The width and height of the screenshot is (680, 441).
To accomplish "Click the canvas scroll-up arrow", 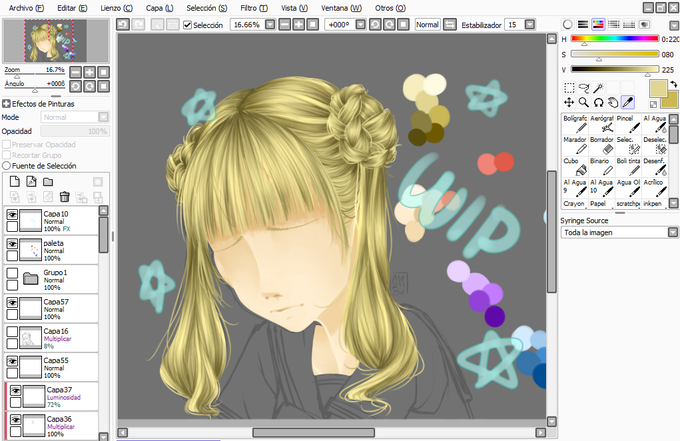I will click(x=552, y=39).
